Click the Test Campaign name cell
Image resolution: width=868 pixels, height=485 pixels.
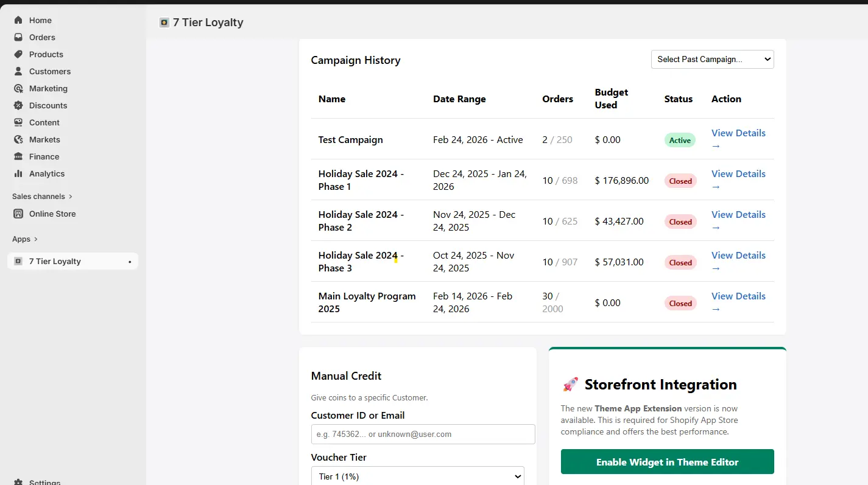coord(351,139)
